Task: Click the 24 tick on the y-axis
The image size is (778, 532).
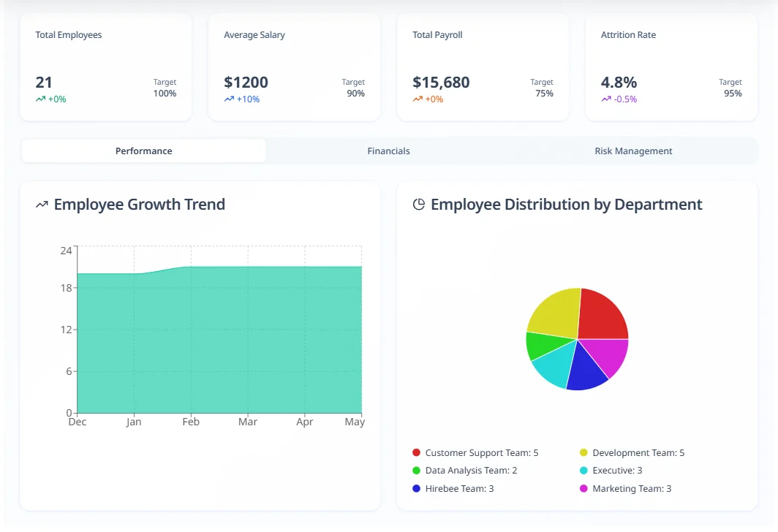Action: 66,251
